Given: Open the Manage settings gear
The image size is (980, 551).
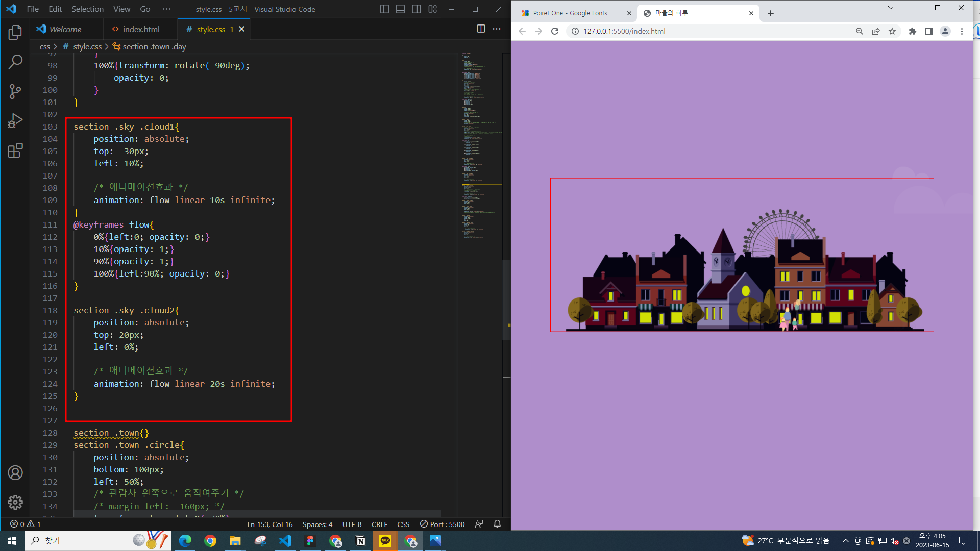Looking at the screenshot, I should [x=15, y=502].
